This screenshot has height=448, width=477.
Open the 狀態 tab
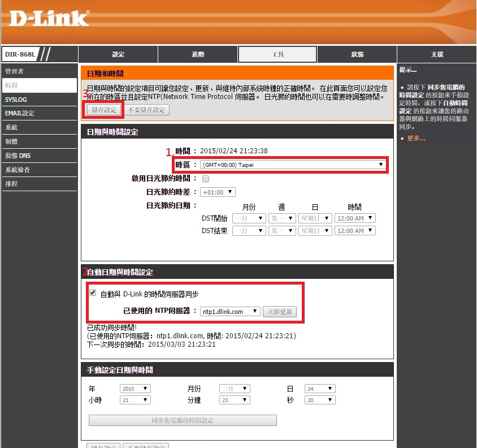[x=357, y=54]
